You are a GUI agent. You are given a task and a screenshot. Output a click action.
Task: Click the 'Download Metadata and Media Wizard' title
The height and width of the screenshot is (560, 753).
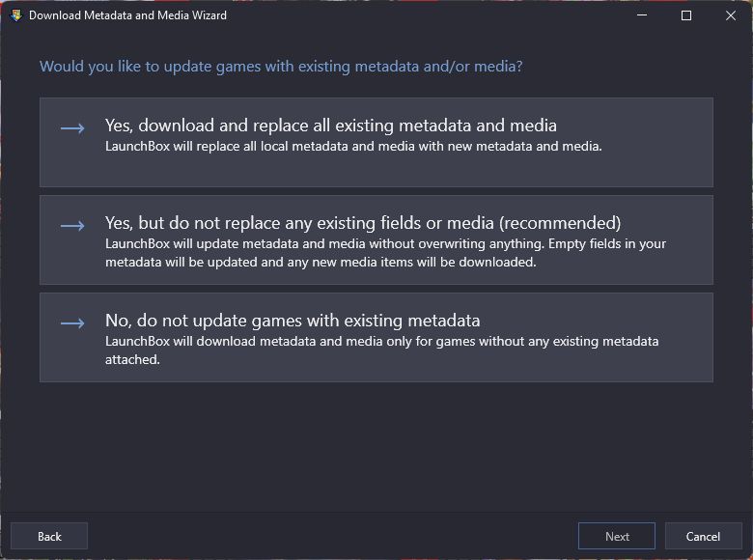pyautogui.click(x=127, y=15)
